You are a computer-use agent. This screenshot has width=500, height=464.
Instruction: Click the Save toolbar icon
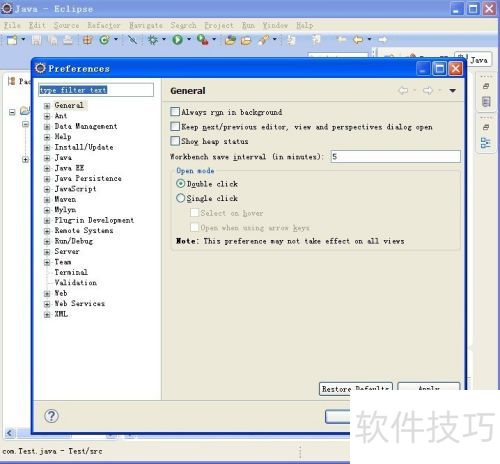(36, 40)
